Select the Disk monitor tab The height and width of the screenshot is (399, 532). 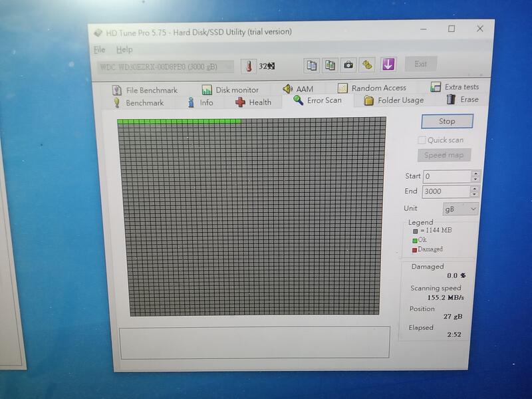coord(230,90)
